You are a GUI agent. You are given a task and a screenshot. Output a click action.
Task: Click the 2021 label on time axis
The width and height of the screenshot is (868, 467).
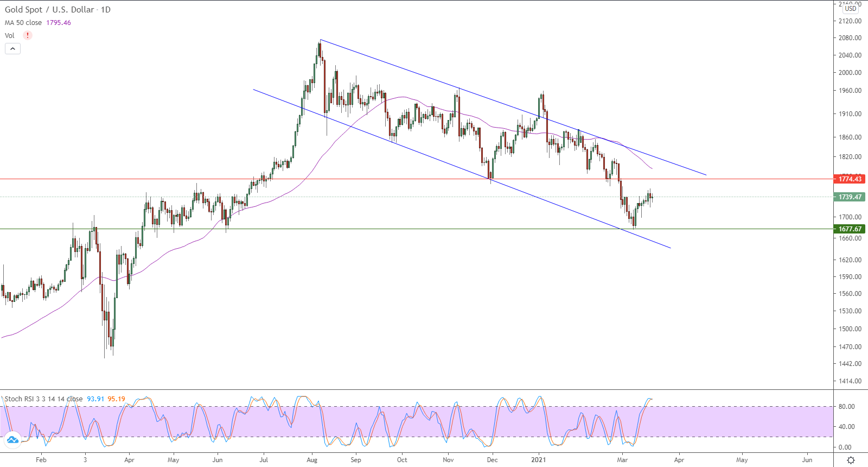point(539,460)
